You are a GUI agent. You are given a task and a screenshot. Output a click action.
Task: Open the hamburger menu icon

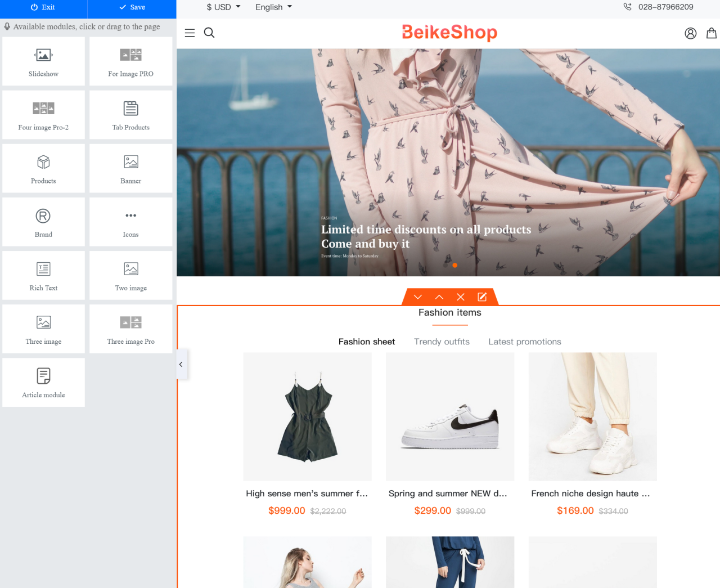[190, 33]
